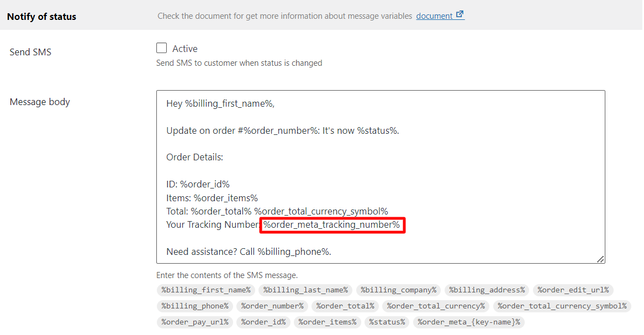Insert the %order_total_currency% variable tag
Screen dimensions: 644x335
[x=436, y=306]
